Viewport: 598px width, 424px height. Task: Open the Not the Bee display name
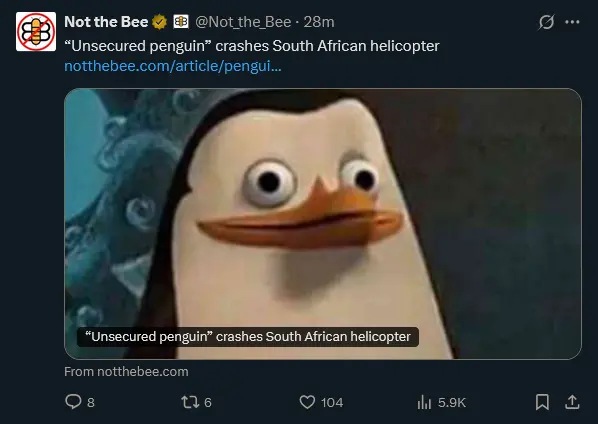point(106,22)
